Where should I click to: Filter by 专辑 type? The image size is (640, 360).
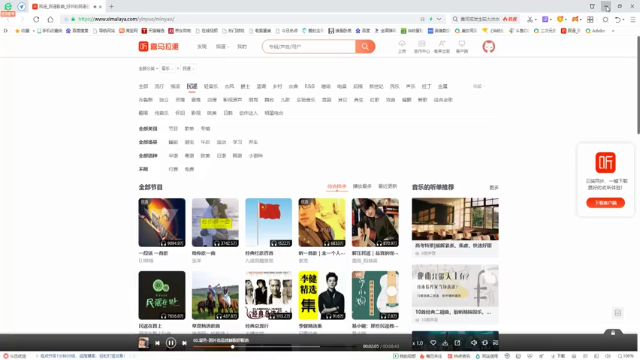pyautogui.click(x=205, y=129)
